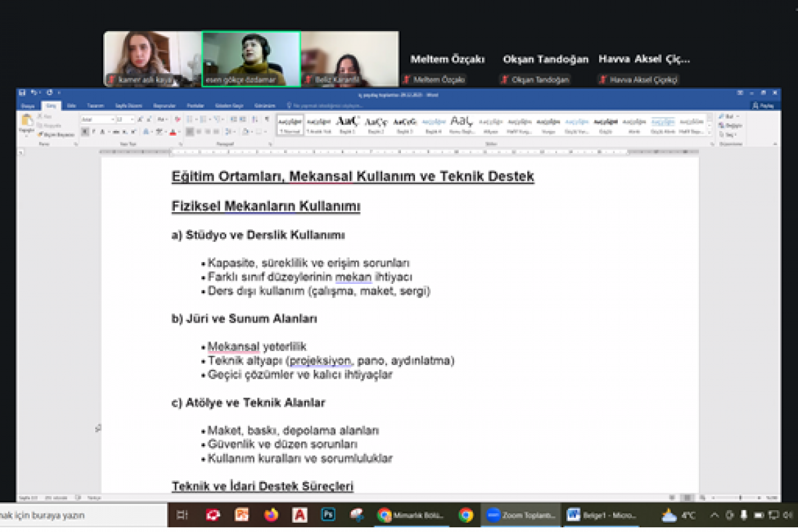Open PowerPoint from the taskbar

241,515
